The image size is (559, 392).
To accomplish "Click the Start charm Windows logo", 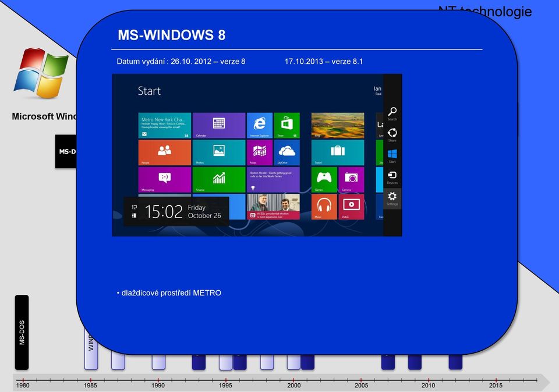I will tap(392, 154).
